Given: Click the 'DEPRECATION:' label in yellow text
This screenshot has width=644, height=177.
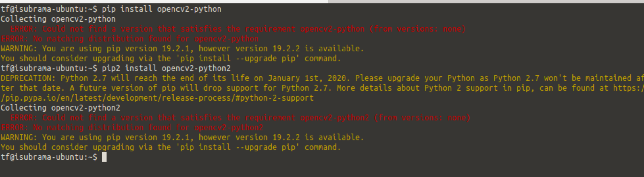Looking at the screenshot, I should (x=28, y=78).
